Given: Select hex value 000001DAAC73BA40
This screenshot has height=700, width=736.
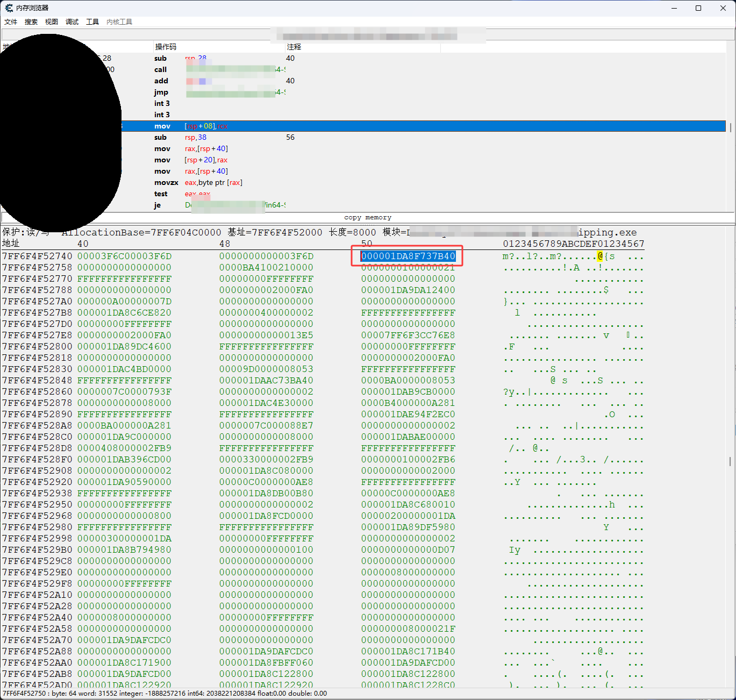Looking at the screenshot, I should coord(266,381).
